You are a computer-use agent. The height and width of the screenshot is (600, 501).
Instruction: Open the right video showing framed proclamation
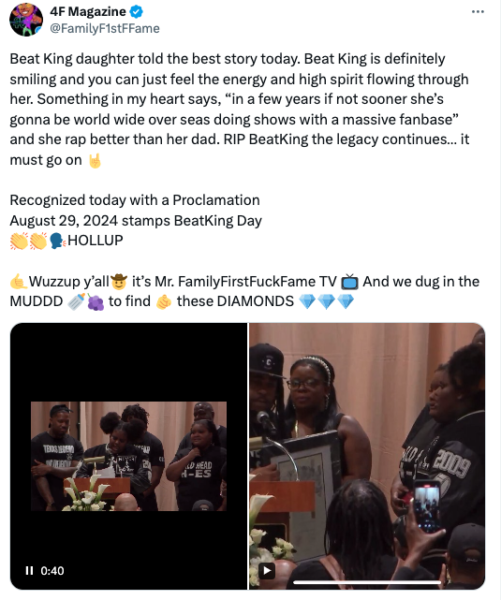367,456
